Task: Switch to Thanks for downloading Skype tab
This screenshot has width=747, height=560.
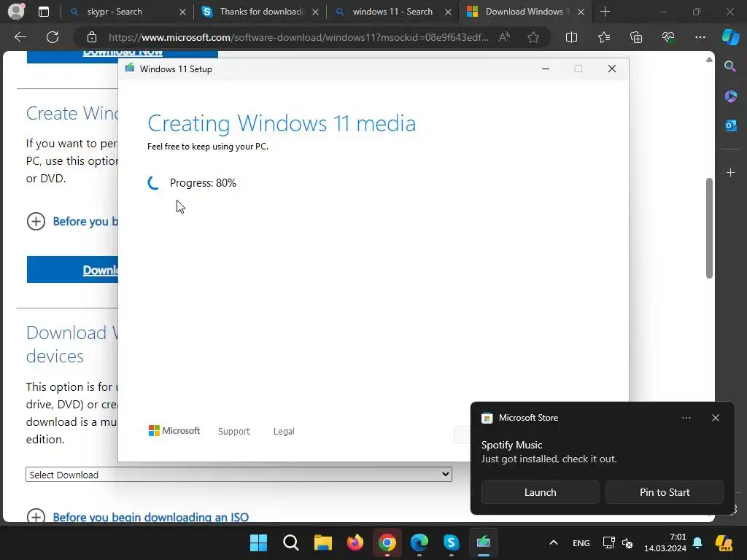Action: tap(261, 12)
